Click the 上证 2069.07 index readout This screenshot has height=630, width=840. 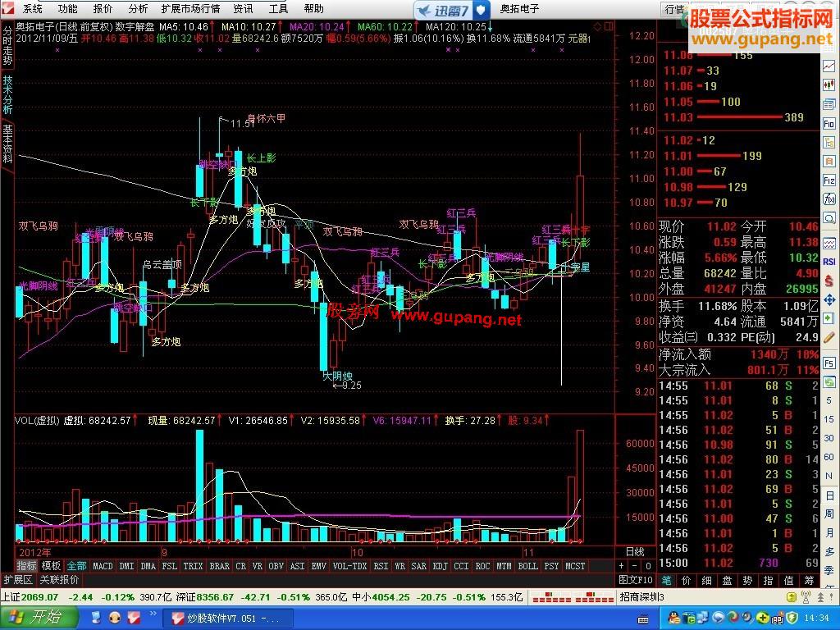(x=30, y=597)
